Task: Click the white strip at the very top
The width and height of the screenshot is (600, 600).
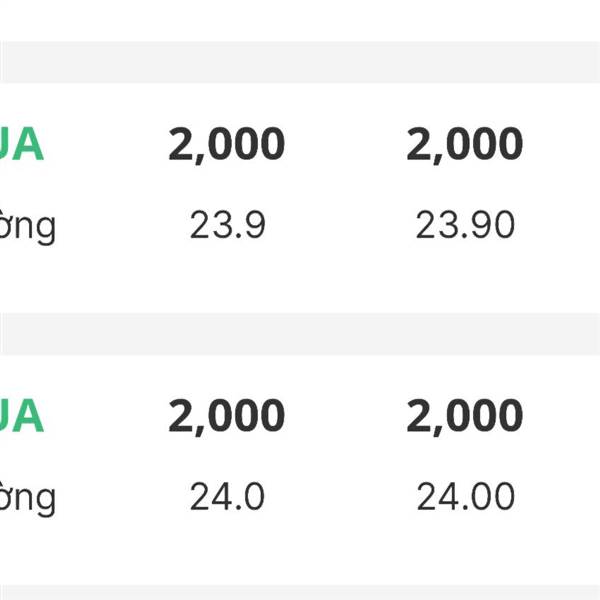Action: [300, 20]
